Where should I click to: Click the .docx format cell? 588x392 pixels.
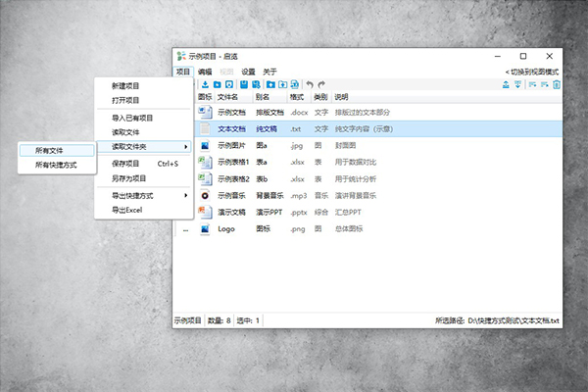click(299, 112)
